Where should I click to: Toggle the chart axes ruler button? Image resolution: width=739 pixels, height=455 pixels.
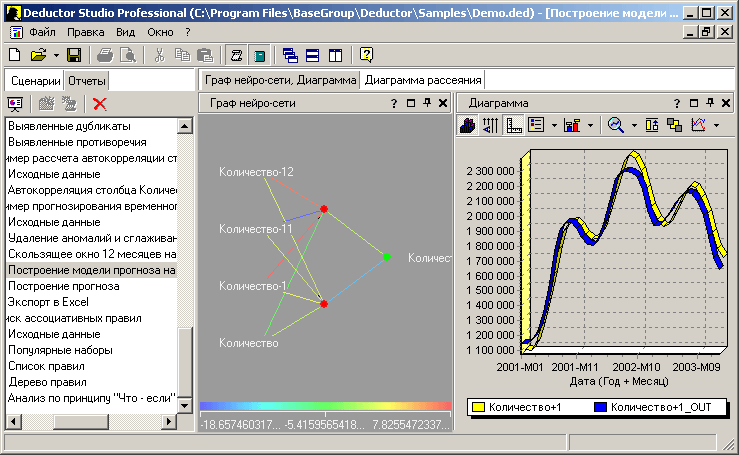[514, 125]
